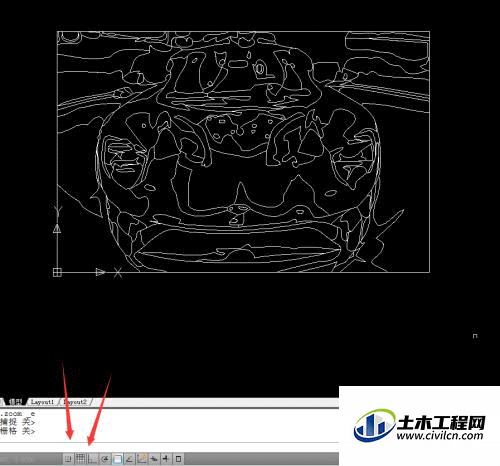Toggle Dynamic Input in status bar
The image size is (500, 466).
point(154,459)
